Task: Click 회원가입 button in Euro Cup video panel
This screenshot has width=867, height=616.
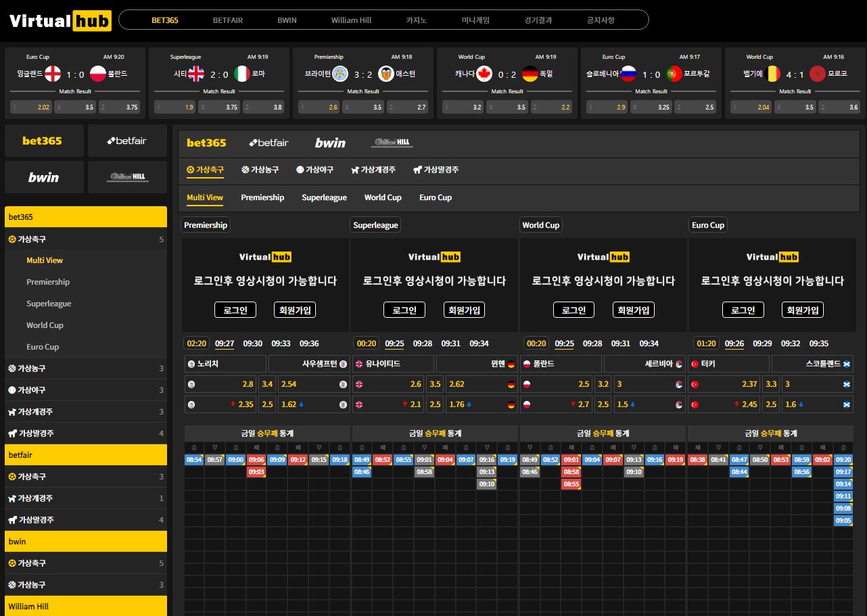Action: tap(803, 310)
